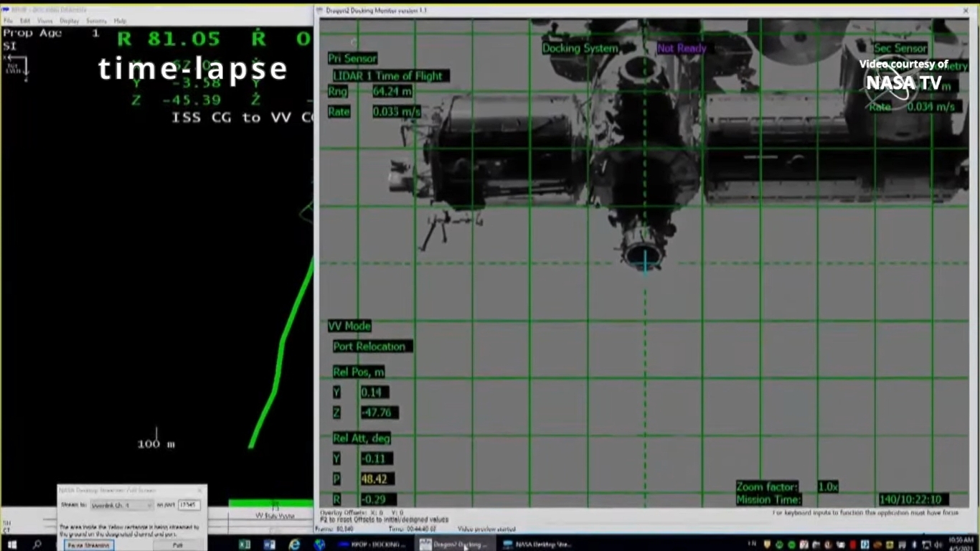Click the port number input field

[189, 505]
